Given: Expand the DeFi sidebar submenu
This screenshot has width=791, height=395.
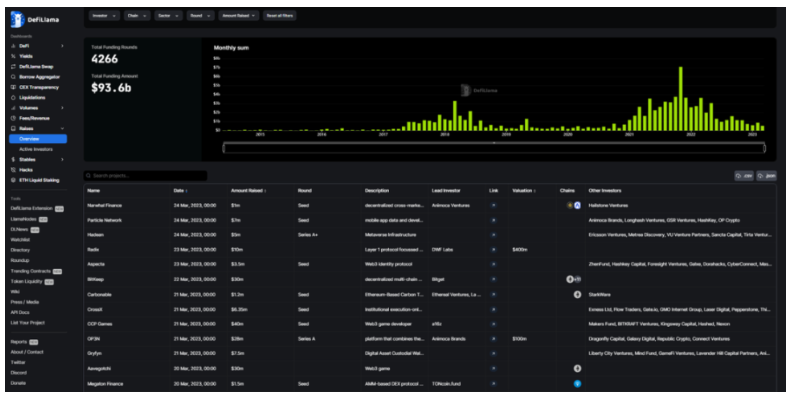Looking at the screenshot, I should [x=62, y=46].
